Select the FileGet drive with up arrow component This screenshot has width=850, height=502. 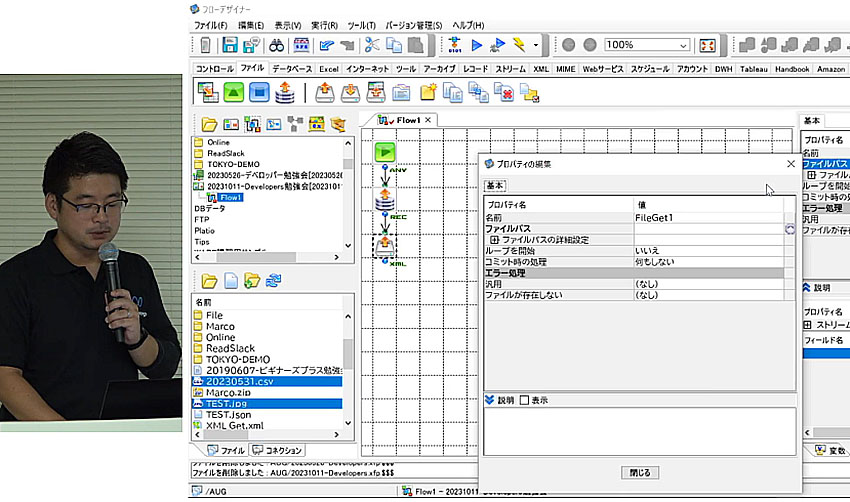coord(325,93)
